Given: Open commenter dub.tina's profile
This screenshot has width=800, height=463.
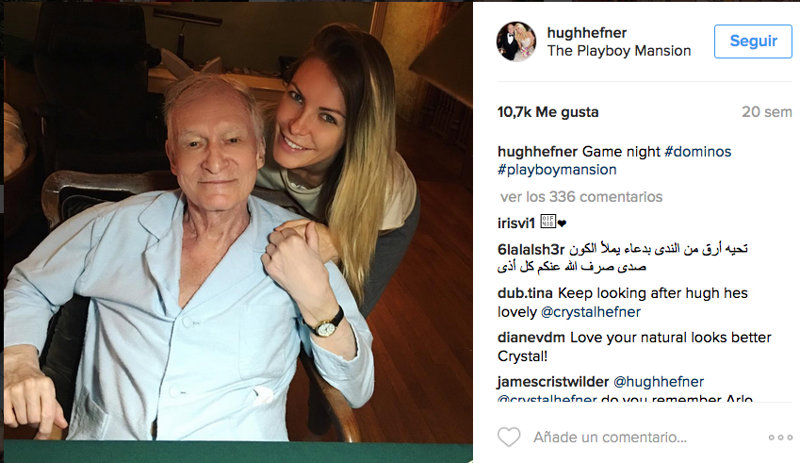Looking at the screenshot, I should point(525,293).
